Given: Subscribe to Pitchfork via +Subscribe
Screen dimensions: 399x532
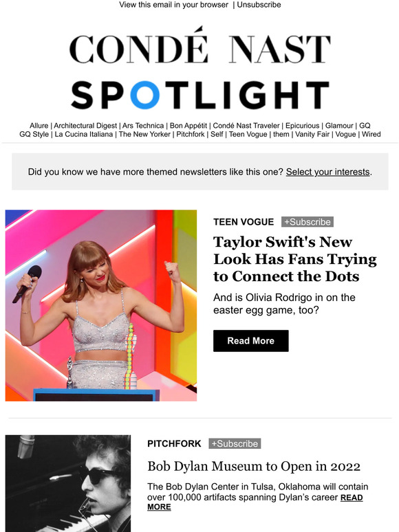Looking at the screenshot, I should tap(235, 443).
